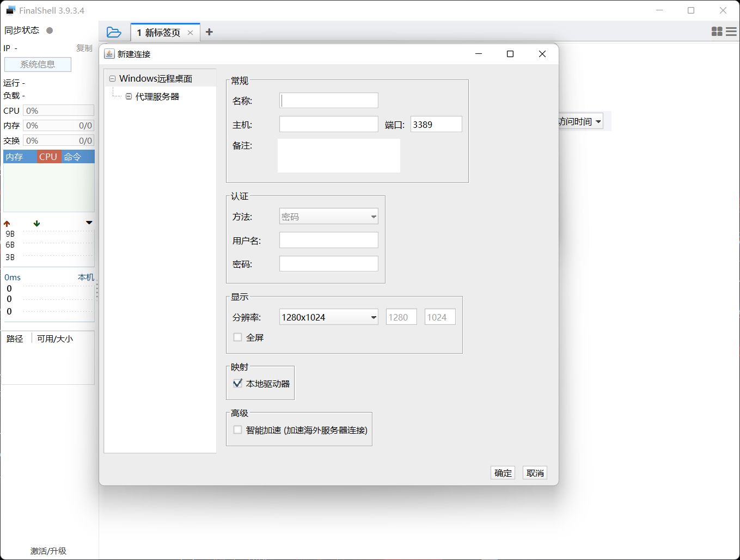The height and width of the screenshot is (560, 740).
Task: Enable 智能加速 checkbox
Action: pos(237,429)
